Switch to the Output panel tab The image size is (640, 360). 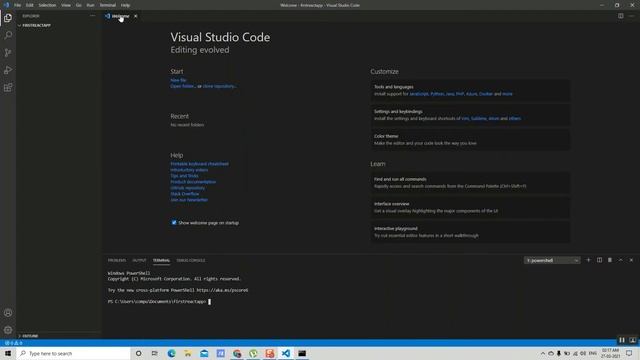(x=139, y=260)
